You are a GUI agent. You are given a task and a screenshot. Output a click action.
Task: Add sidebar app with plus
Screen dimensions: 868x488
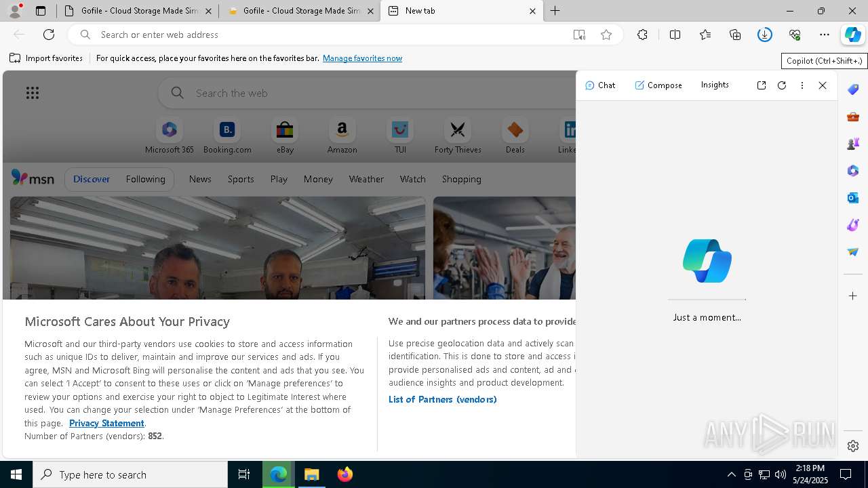pyautogui.click(x=853, y=296)
